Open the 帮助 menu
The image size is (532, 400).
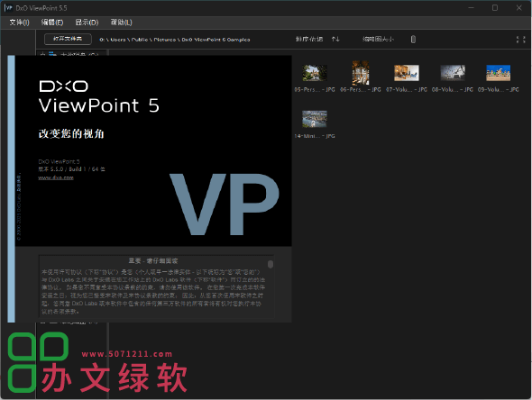(121, 23)
